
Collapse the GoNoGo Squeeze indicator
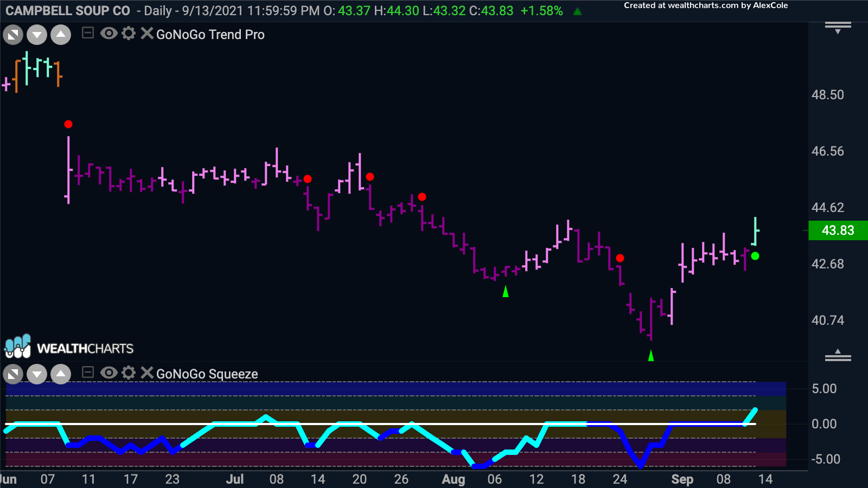tap(87, 373)
